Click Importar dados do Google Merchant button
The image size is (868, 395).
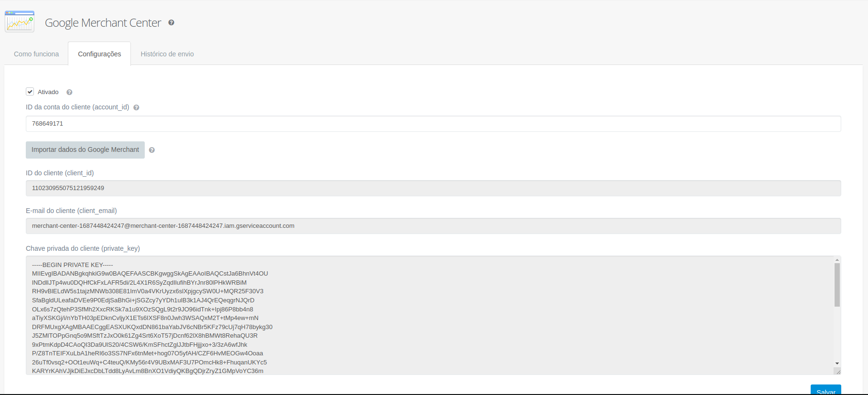[85, 150]
